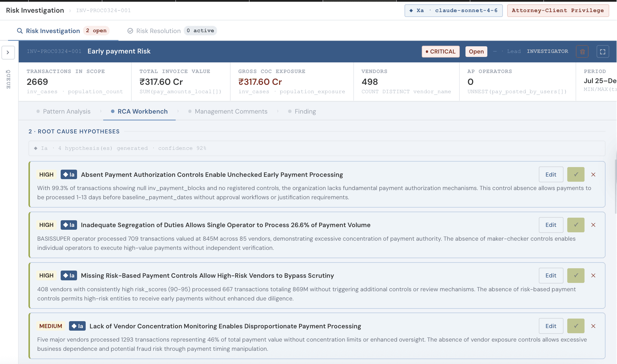Screen dimensions: 617x364
Task: Go to the Finding step
Action: coord(305,112)
